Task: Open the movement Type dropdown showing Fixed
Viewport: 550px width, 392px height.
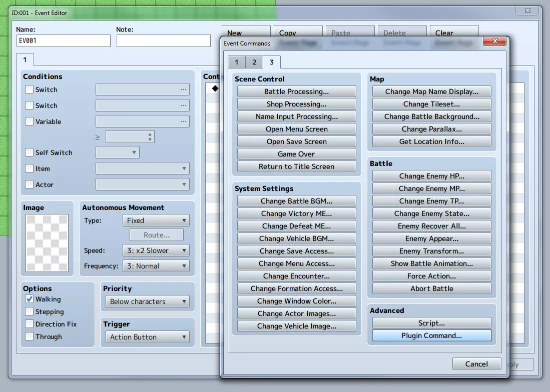Action: pyautogui.click(x=156, y=220)
